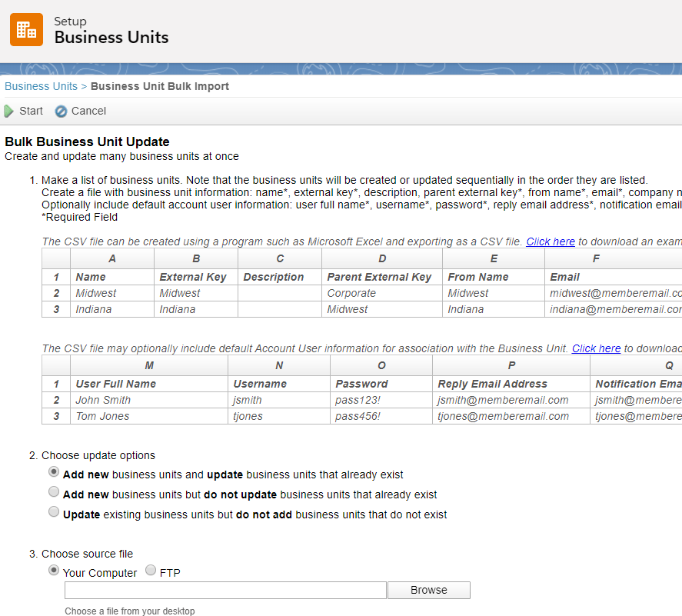Click the blue Cancel circle icon

point(62,111)
